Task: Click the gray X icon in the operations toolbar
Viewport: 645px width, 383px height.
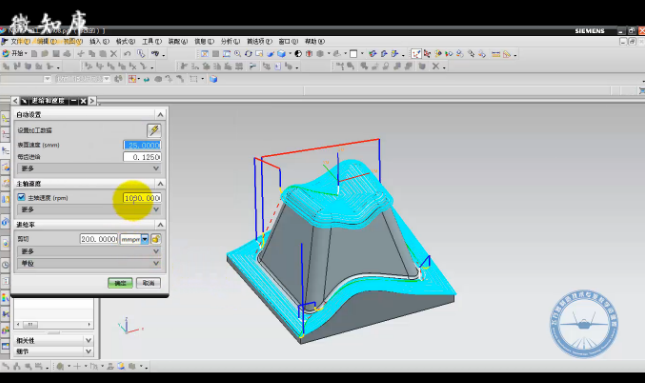Action: click(436, 66)
